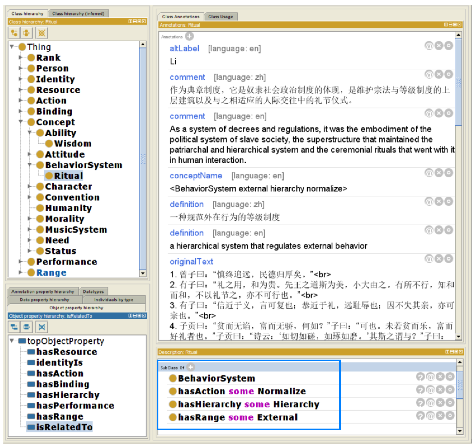Screen dimensions: 476x448
Task: Click the Thing class circle icon
Action: [x=22, y=47]
